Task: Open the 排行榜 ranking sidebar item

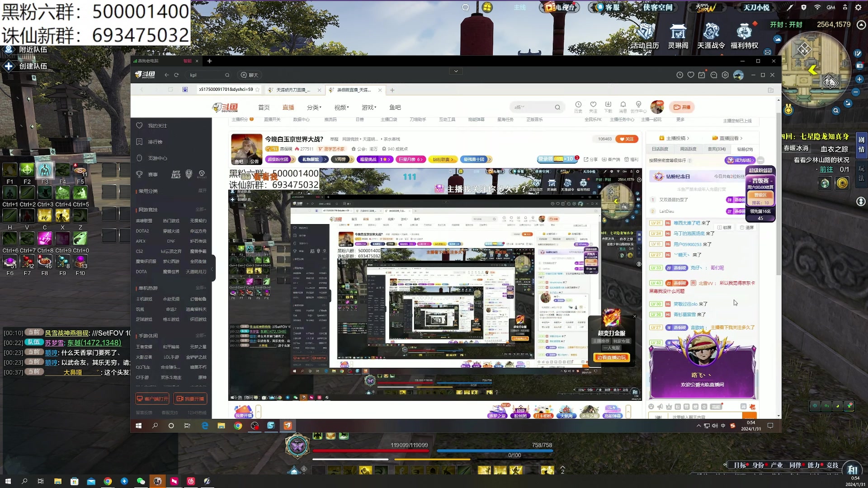Action: [155, 142]
